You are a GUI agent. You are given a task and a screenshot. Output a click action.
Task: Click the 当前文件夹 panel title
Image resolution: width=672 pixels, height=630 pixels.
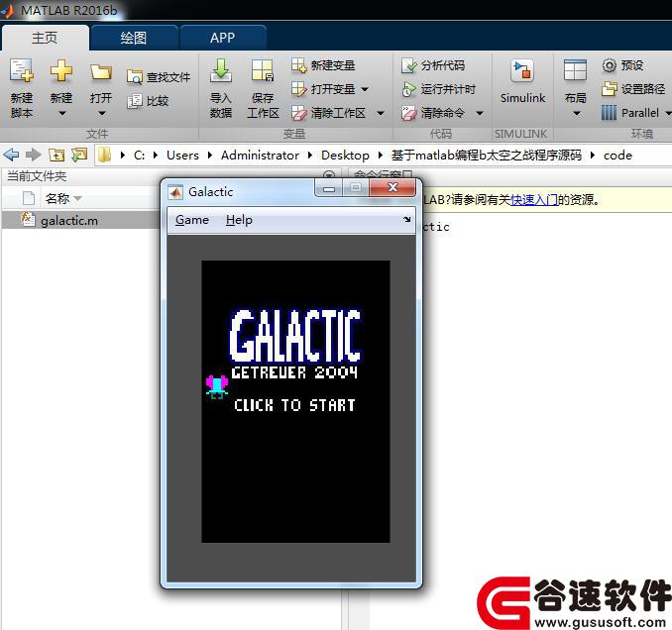(x=37, y=176)
